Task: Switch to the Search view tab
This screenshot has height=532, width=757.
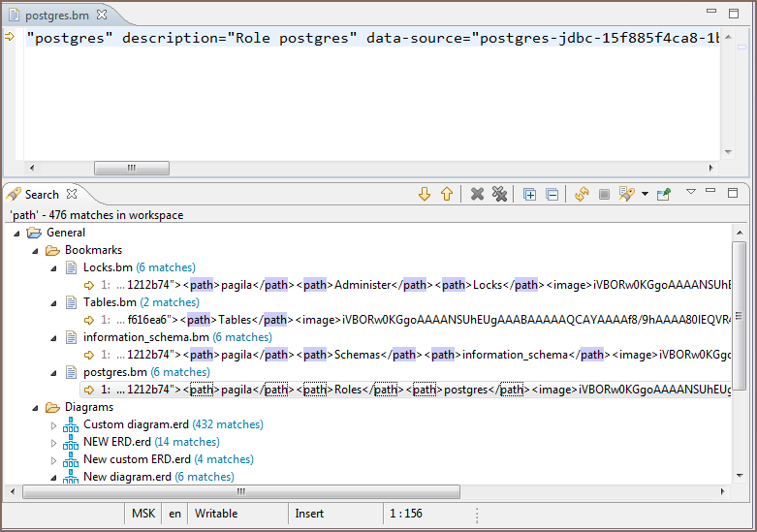Action: coord(42,195)
